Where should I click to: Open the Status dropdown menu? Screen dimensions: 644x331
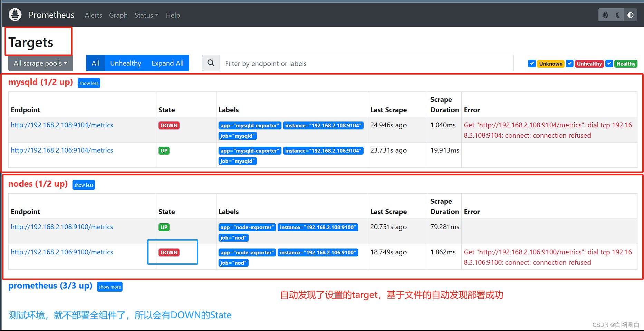pyautogui.click(x=146, y=15)
